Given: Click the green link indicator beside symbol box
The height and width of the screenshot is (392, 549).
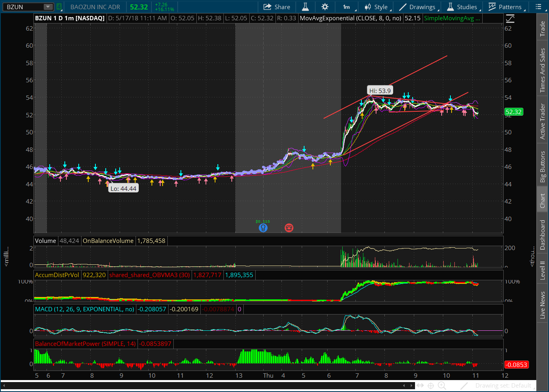Looking at the screenshot, I should 59,7.
